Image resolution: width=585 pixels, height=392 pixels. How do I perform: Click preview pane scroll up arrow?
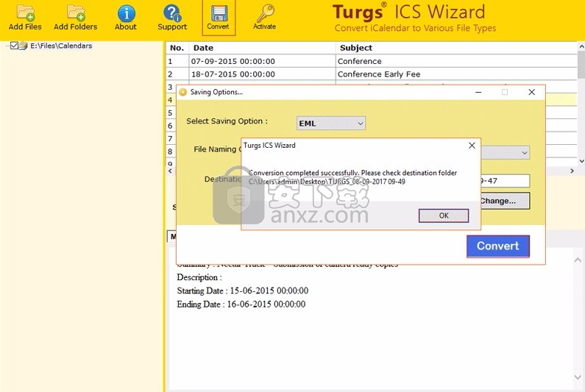tap(578, 260)
